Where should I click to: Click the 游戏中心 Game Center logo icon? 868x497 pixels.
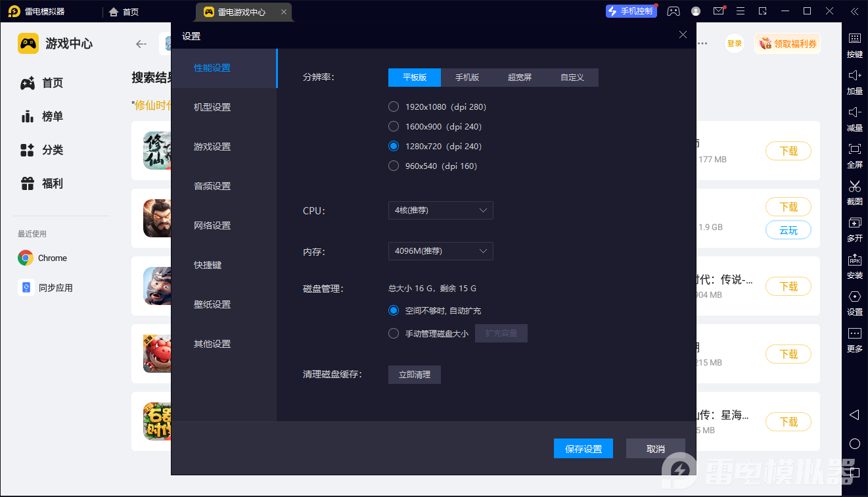[26, 43]
